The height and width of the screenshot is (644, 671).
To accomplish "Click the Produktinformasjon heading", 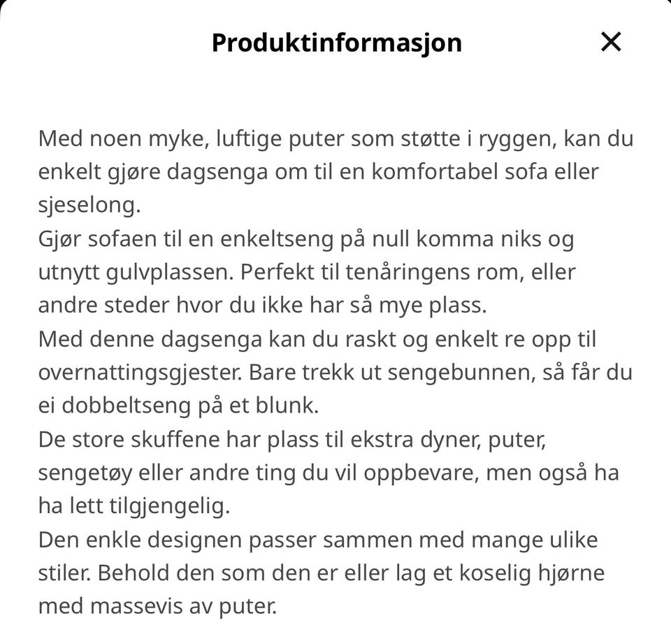I will click(x=337, y=43).
